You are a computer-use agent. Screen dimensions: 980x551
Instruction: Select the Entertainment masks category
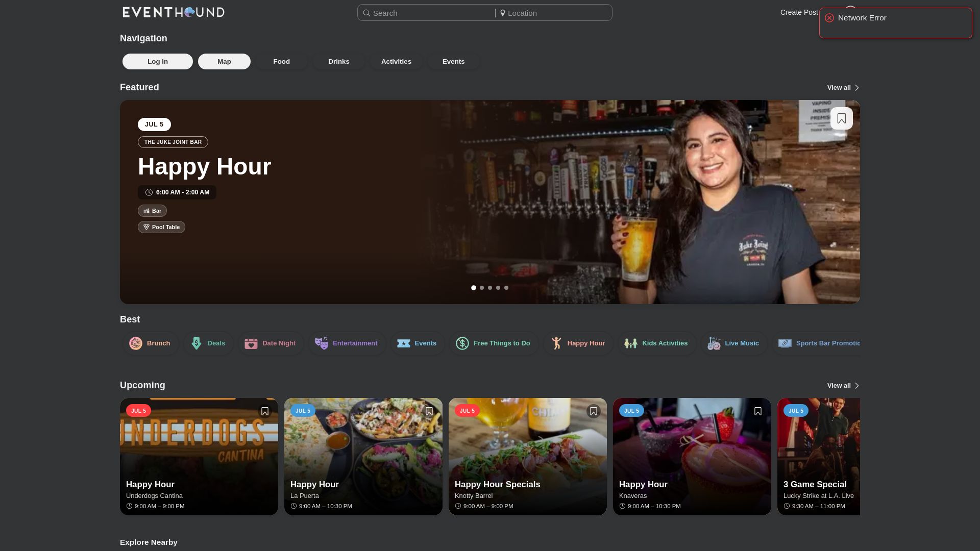[x=321, y=343]
